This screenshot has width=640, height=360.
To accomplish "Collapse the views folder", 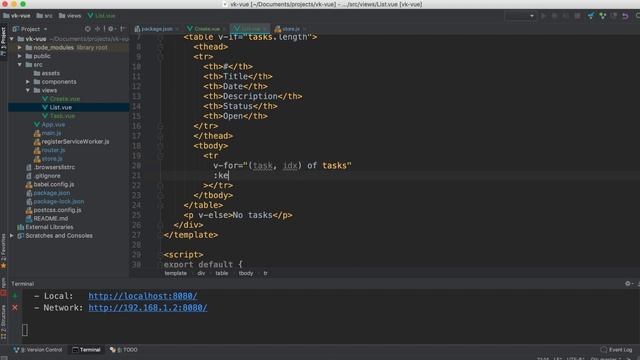I will [x=28, y=91].
